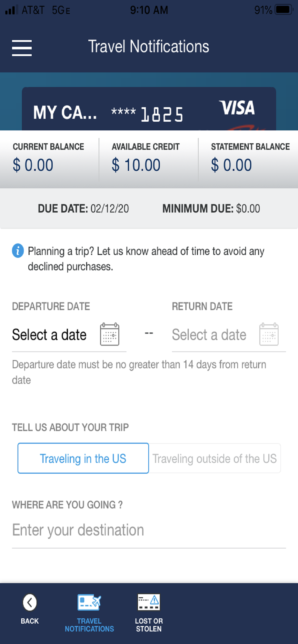
Task: Choose a departure date field
Action: click(x=69, y=335)
